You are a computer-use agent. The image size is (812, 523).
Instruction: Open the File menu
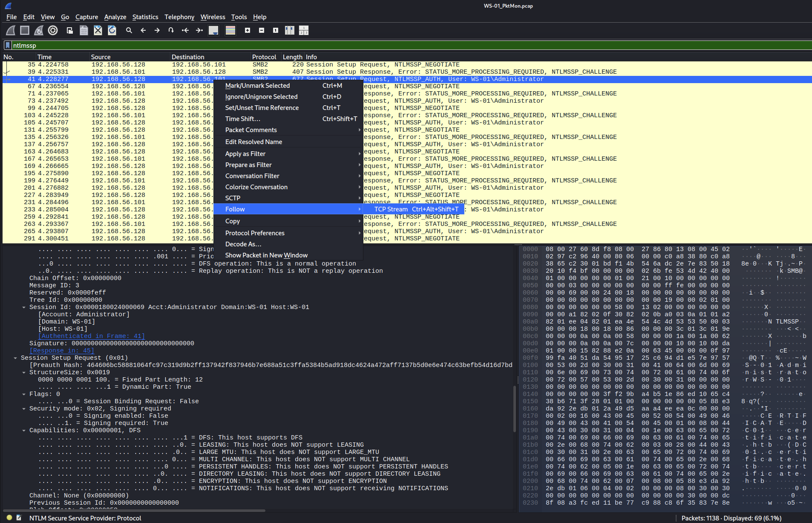click(12, 17)
